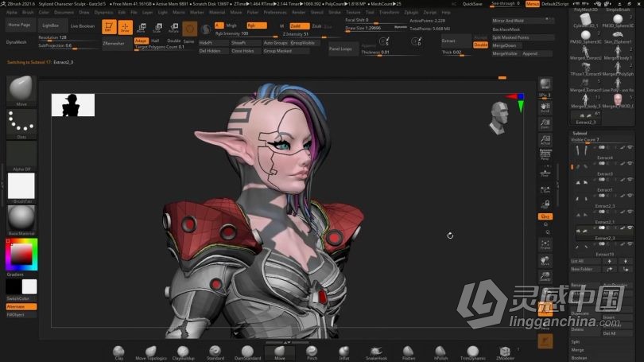Click the Zoom document icon
The width and height of the screenshot is (644, 362).
click(x=545, y=123)
